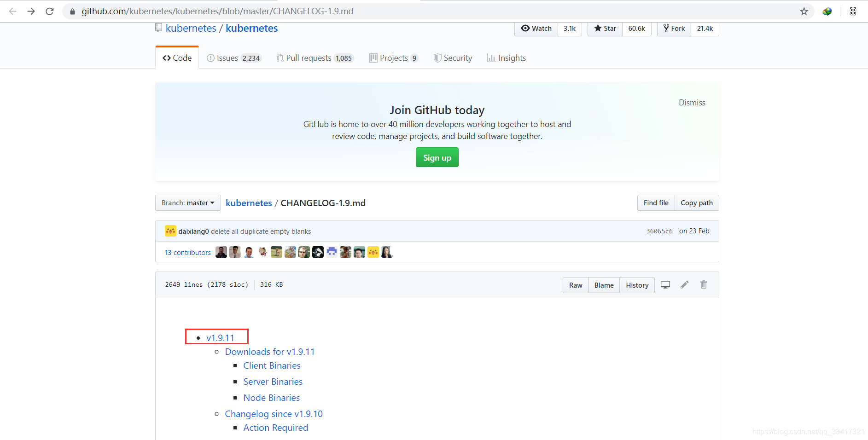
Task: Open the colorful browser extension icon
Action: pos(827,12)
